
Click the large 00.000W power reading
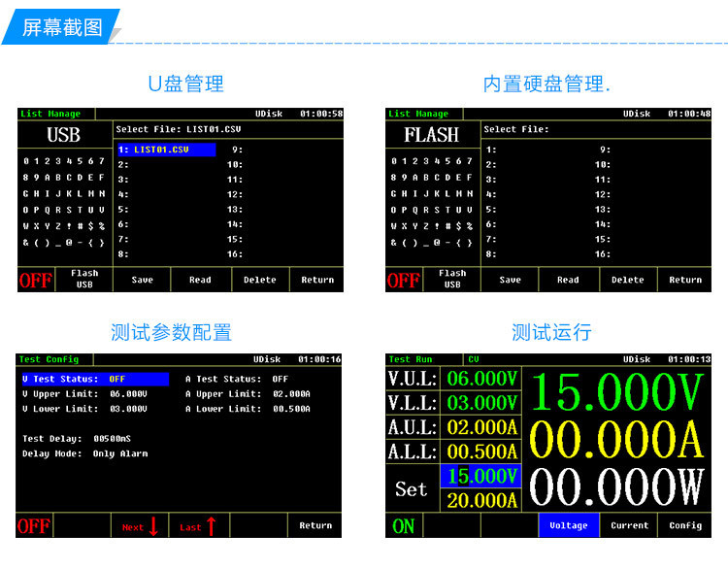coord(616,486)
